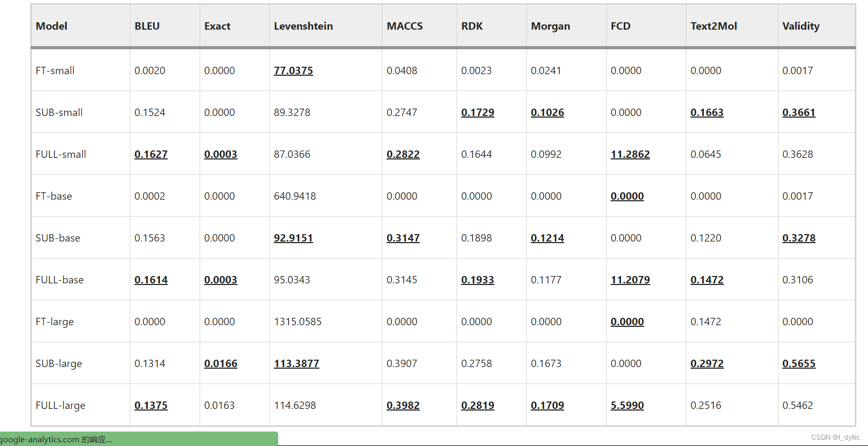Click the FULL-base Text2Mol value 0.1472
868x446 pixels.
pyautogui.click(x=707, y=280)
